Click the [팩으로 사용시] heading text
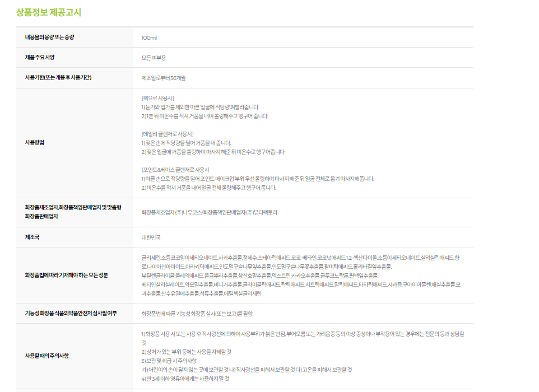The height and width of the screenshot is (392, 539). [157, 98]
